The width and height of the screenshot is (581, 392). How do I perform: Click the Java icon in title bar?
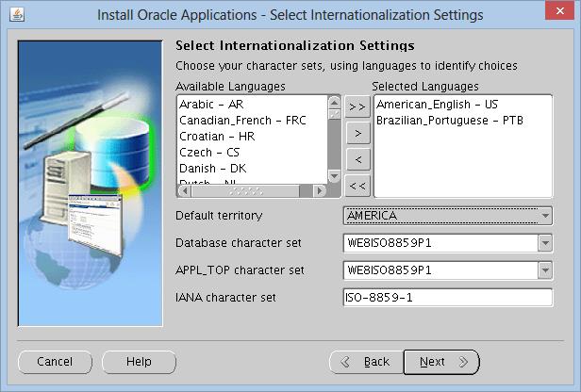pyautogui.click(x=17, y=14)
